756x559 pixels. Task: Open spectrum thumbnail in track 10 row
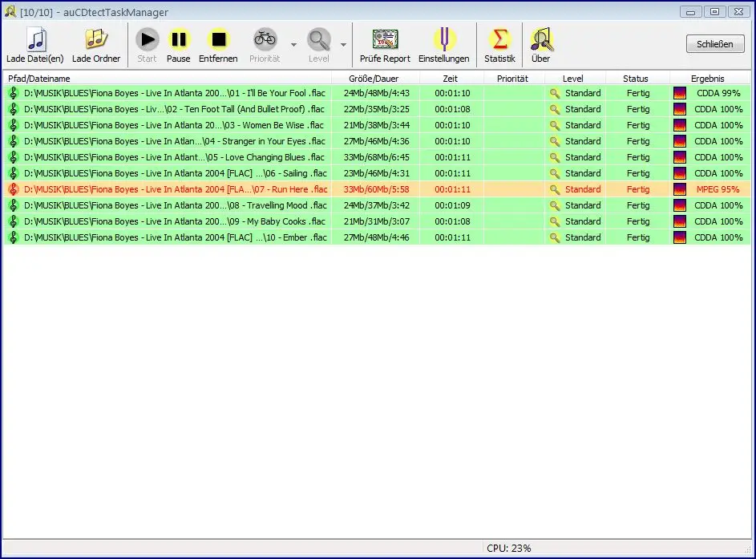[680, 237]
